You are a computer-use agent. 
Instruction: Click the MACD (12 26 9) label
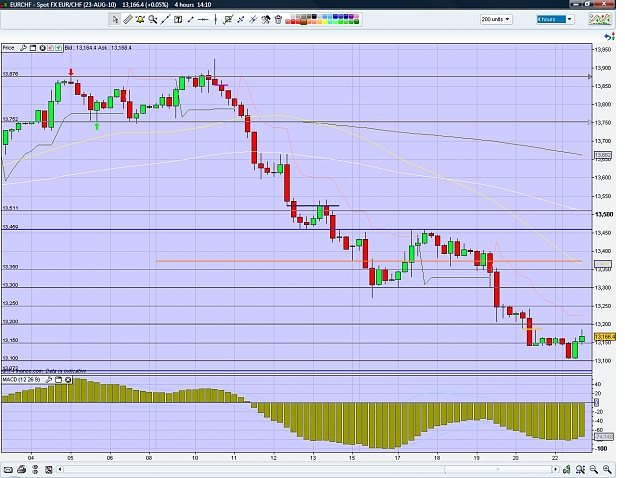22,380
